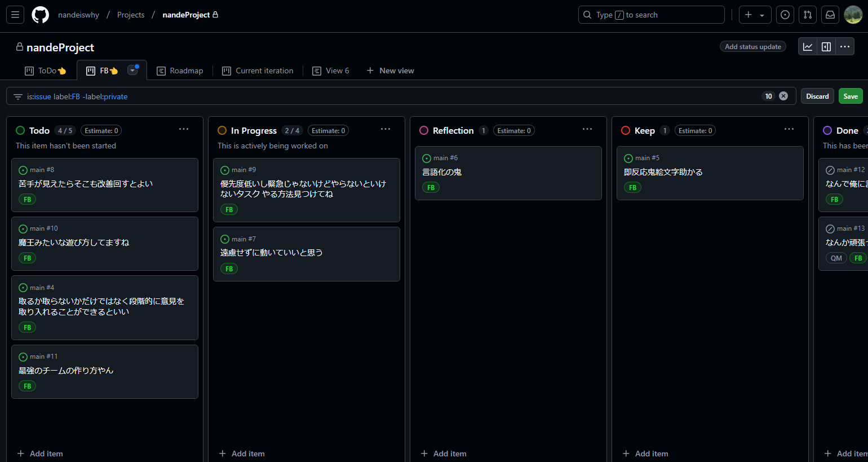Image resolution: width=868 pixels, height=462 pixels.
Task: Open the In Progress column options menu
Action: point(386,129)
